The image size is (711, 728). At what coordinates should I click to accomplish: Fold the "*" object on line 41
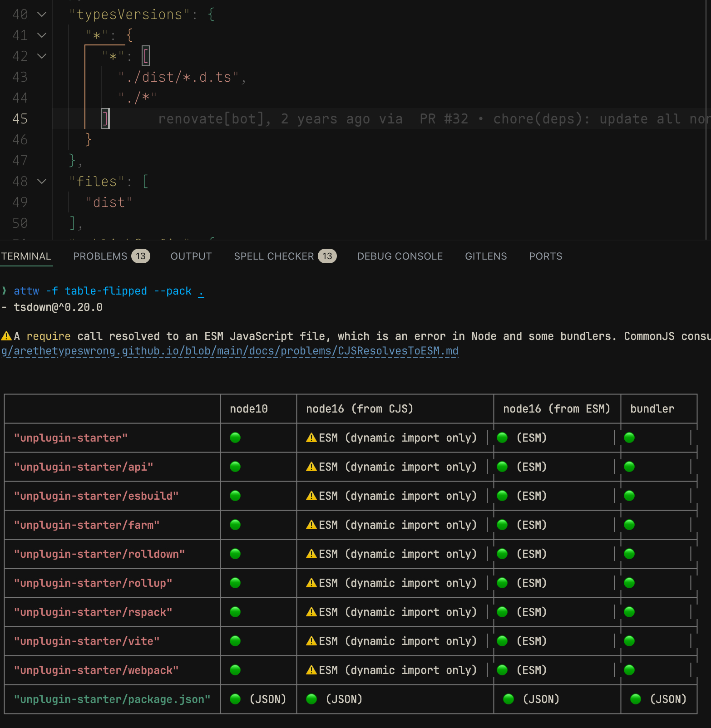(42, 35)
